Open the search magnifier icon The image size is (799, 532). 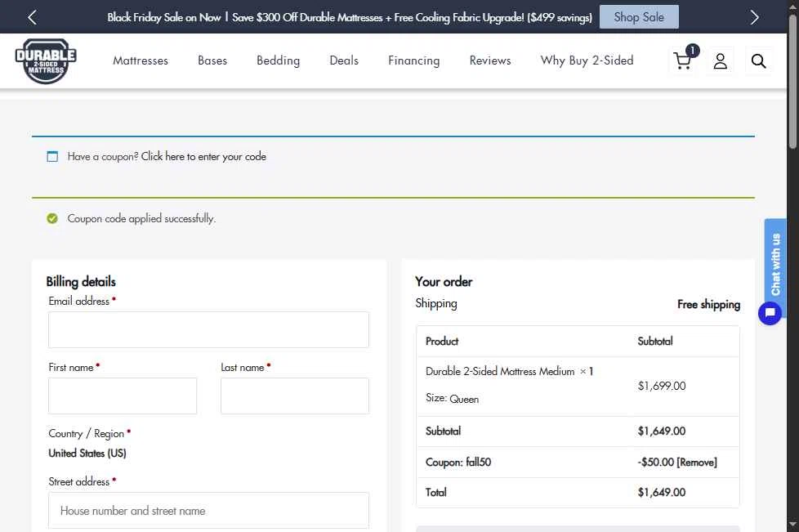(758, 61)
